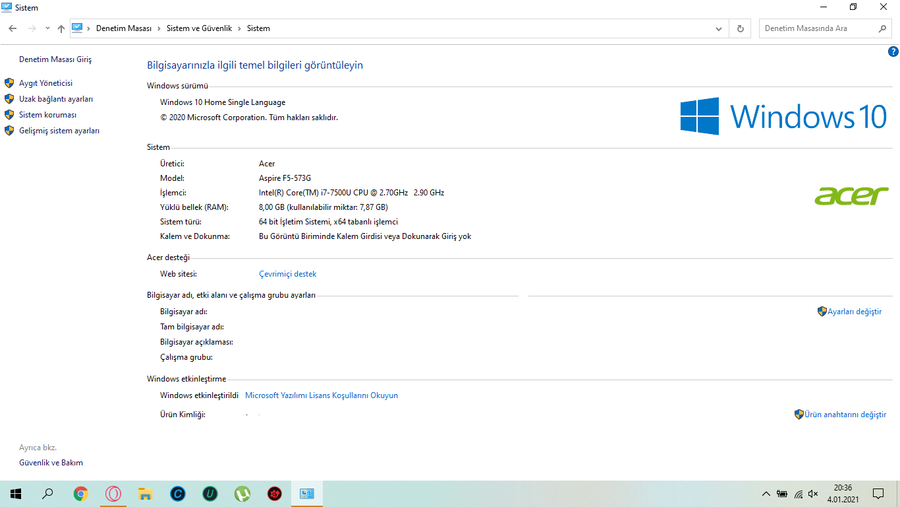
Task: Open Aygıt Yöneticisi from the sidebar
Action: [x=45, y=83]
